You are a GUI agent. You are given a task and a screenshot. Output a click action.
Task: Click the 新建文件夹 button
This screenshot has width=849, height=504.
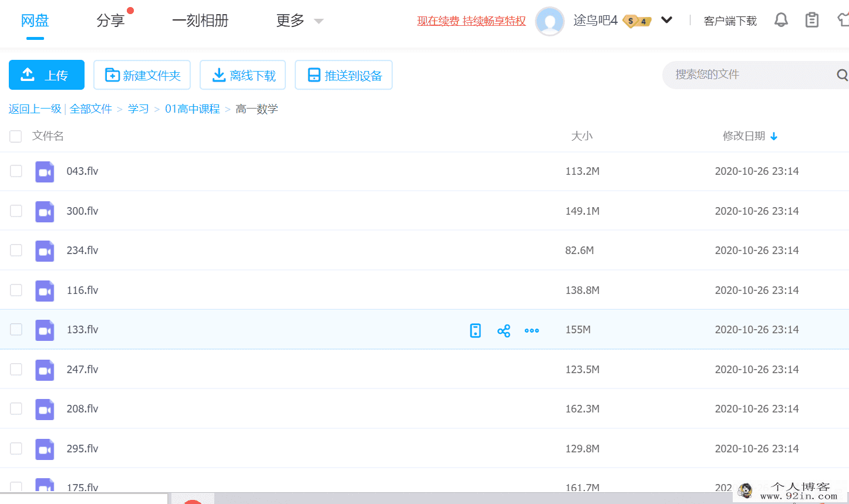point(142,75)
